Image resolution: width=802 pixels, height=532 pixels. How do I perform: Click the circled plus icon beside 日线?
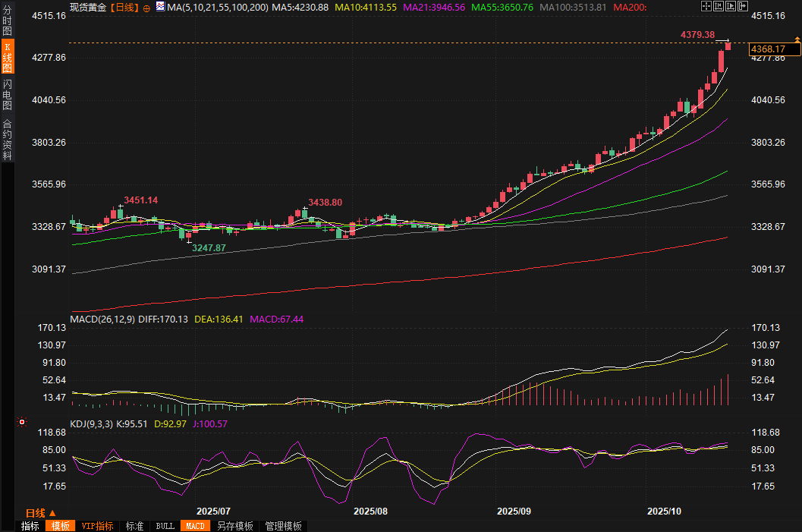click(146, 8)
